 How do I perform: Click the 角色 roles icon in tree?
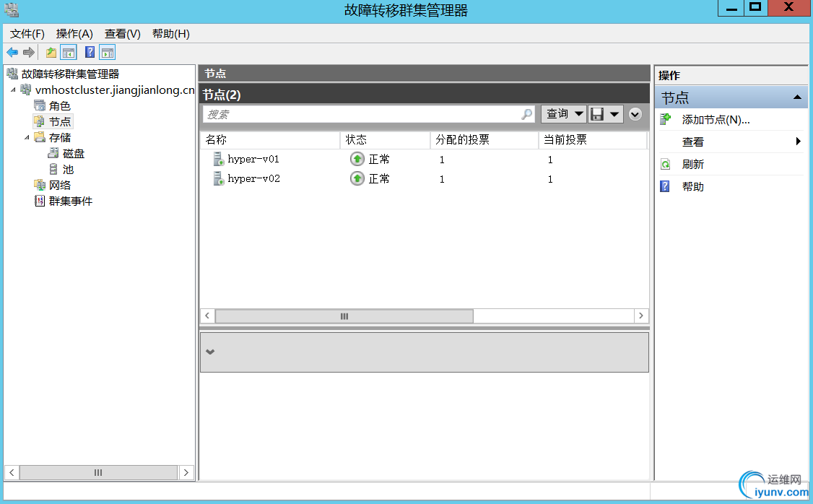(40, 105)
